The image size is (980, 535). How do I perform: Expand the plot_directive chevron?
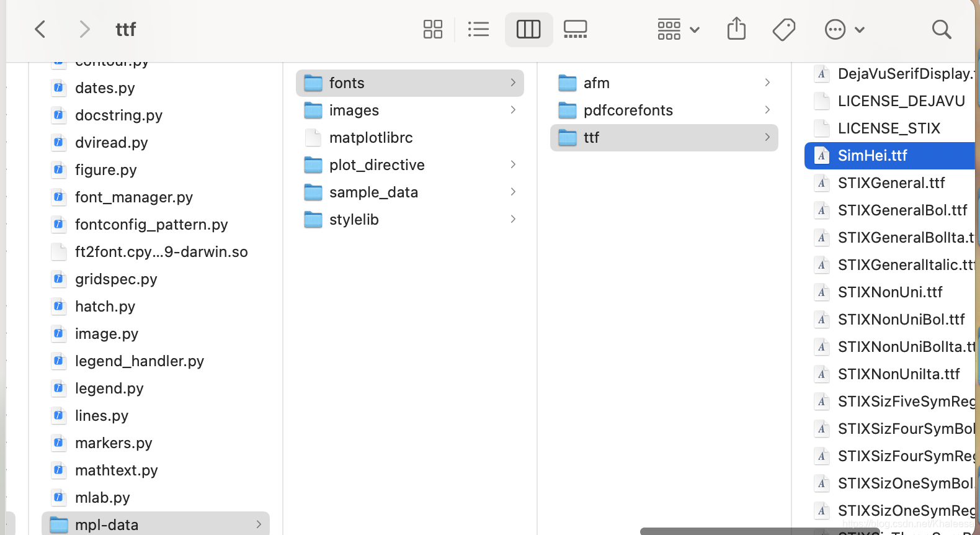(x=513, y=164)
